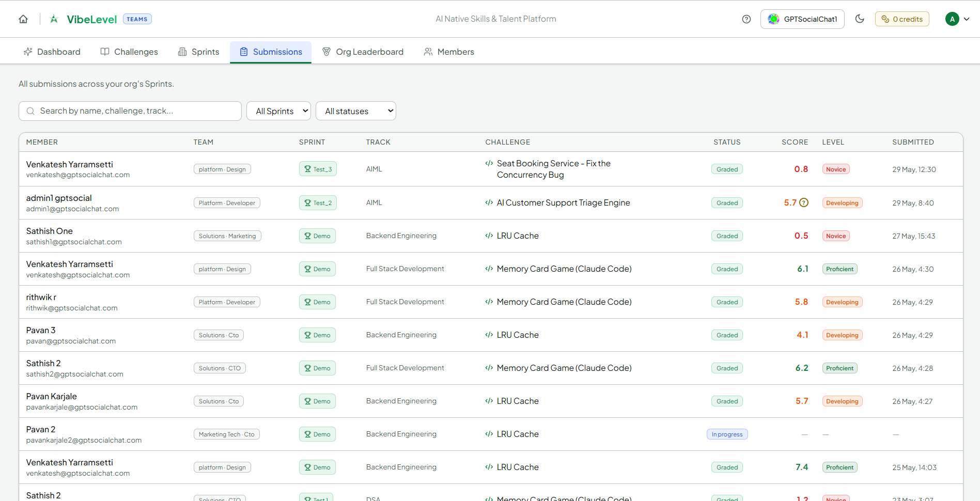
Task: Toggle dark mode moon icon
Action: (x=860, y=19)
